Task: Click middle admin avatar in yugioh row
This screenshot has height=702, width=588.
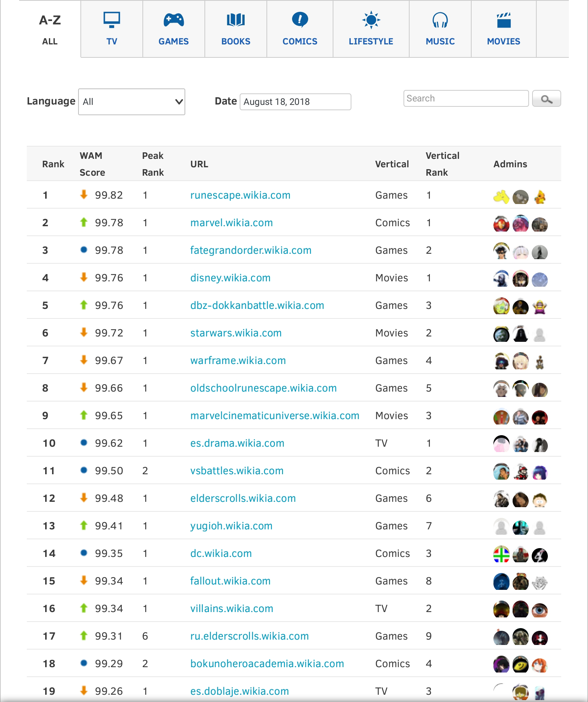Action: [520, 528]
